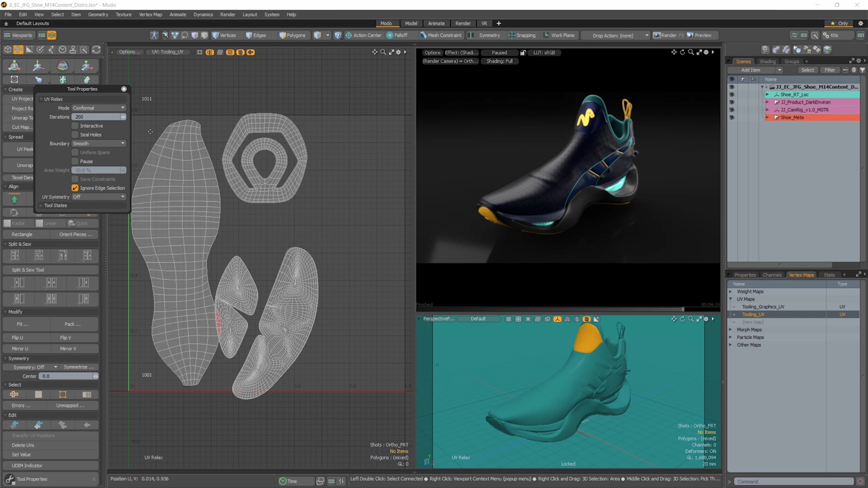Expand the Morph Maps group
868x488 pixels.
[730, 330]
